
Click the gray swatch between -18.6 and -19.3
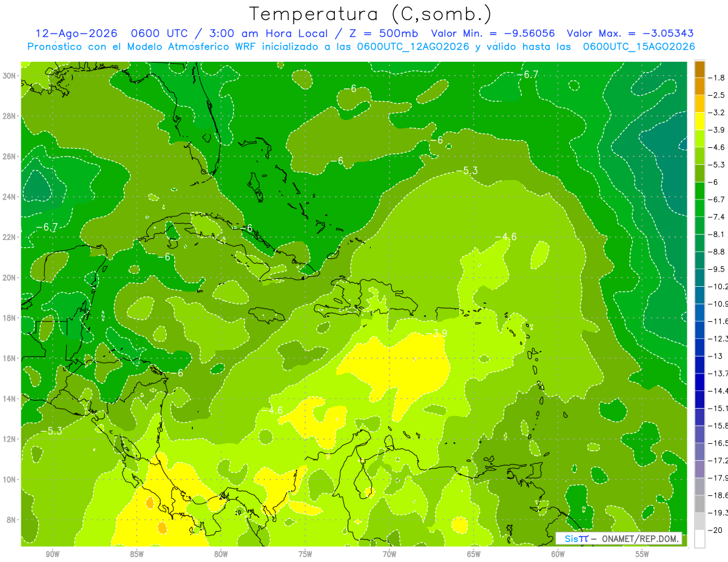699,504
